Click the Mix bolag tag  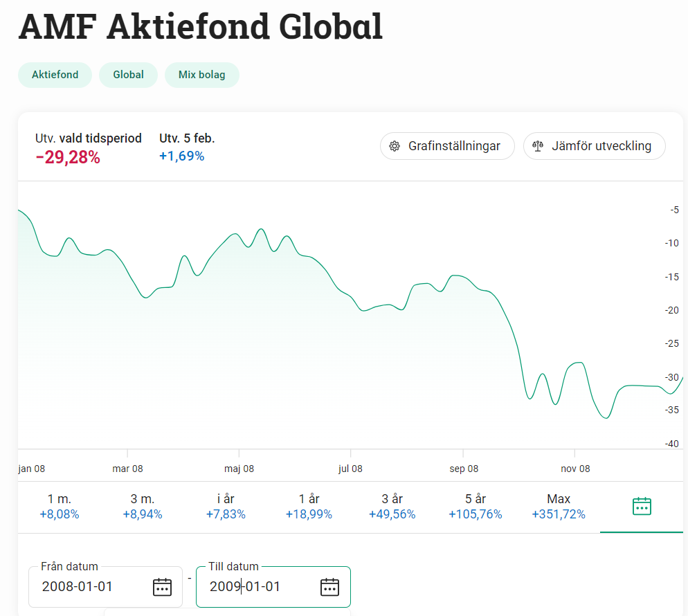[x=201, y=75]
